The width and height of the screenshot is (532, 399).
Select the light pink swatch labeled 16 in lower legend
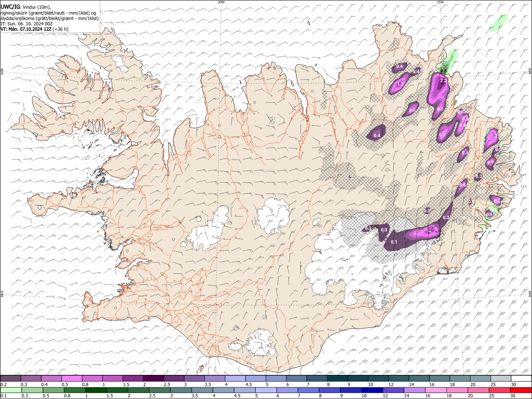click(x=436, y=390)
